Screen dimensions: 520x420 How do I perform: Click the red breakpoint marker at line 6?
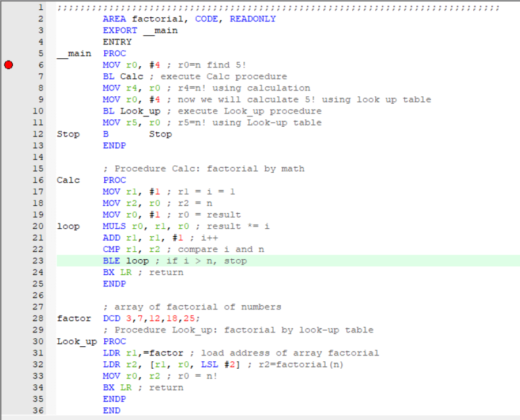coord(9,65)
